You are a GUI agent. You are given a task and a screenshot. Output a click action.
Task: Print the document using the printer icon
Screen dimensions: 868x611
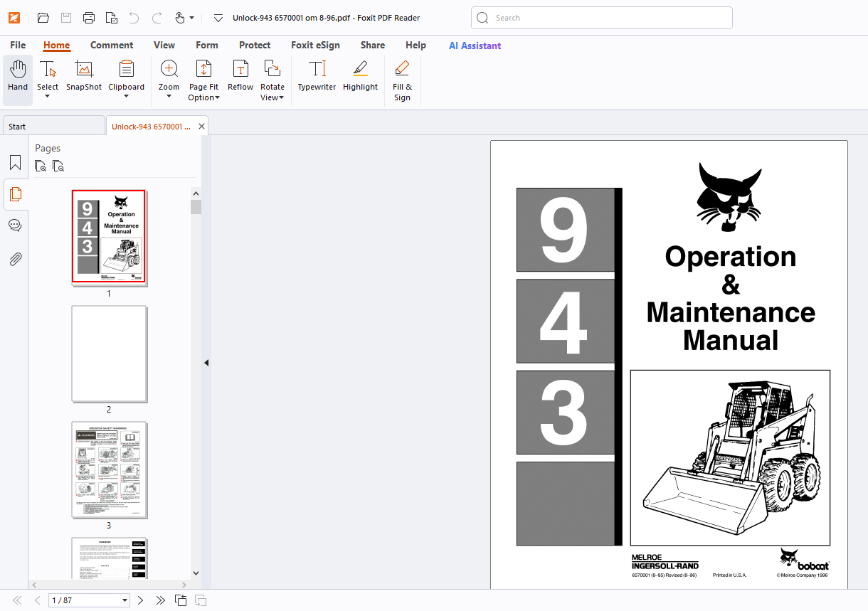click(89, 18)
